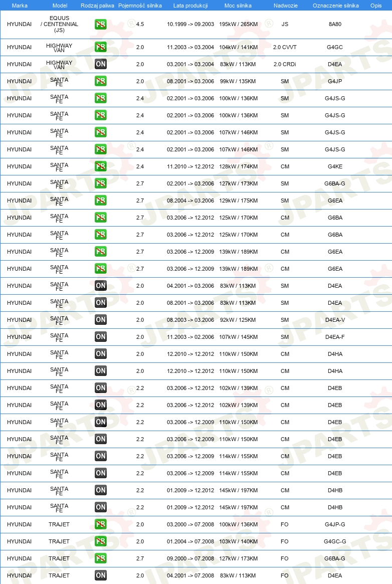Click the ON diesel icon in the SANTA FE 08.2001 D4EA row
Viewport: 392px width, 584px height.
(101, 302)
